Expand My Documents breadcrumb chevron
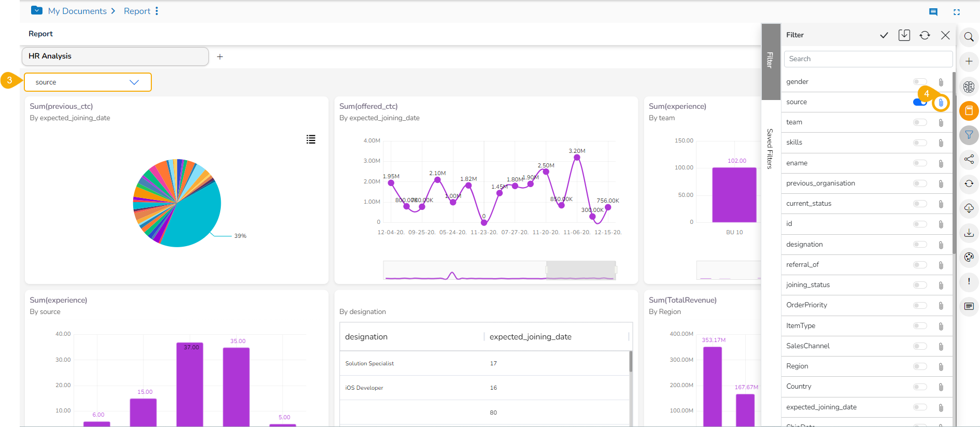The height and width of the screenshot is (427, 980). (113, 11)
